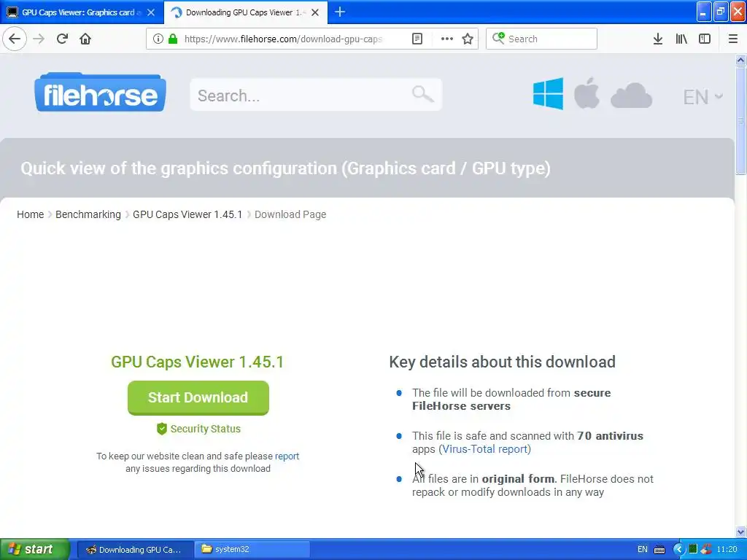Select the Windows platform icon
747x560 pixels.
[x=548, y=94]
